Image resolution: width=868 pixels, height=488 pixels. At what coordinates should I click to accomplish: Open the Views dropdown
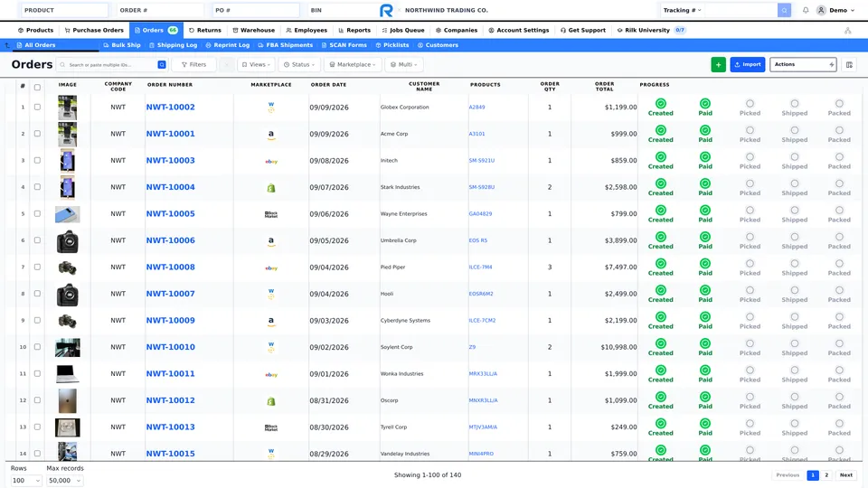tap(256, 65)
